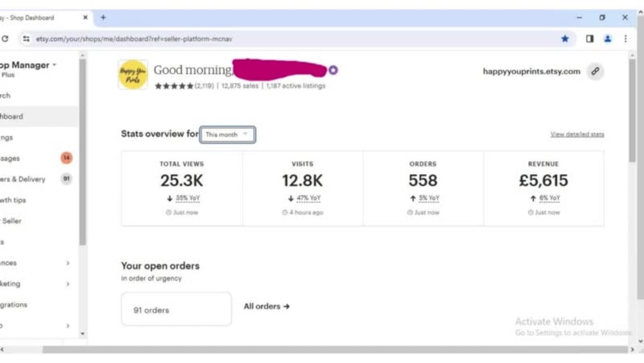Screen dimensions: 644x363
Task: Click the 12,875 sales text
Action: (x=240, y=86)
